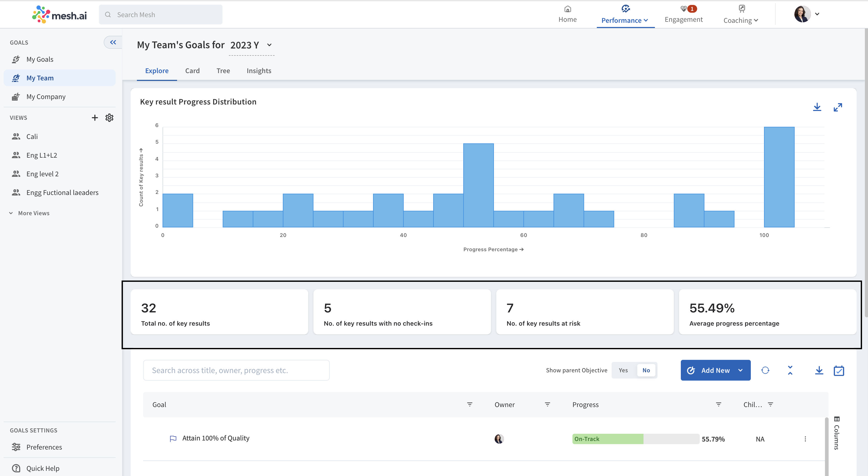The width and height of the screenshot is (868, 476).
Task: Click the Total no. of key results card
Action: tap(219, 312)
